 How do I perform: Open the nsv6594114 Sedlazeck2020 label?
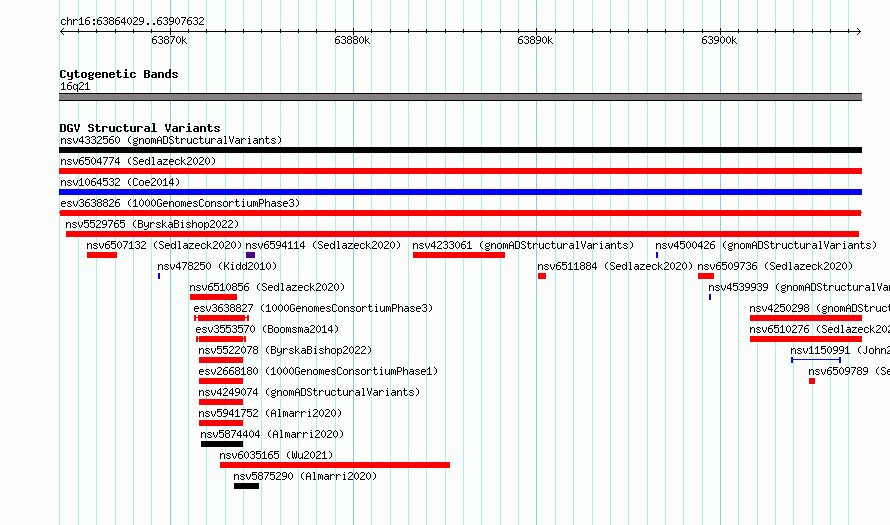coord(323,245)
